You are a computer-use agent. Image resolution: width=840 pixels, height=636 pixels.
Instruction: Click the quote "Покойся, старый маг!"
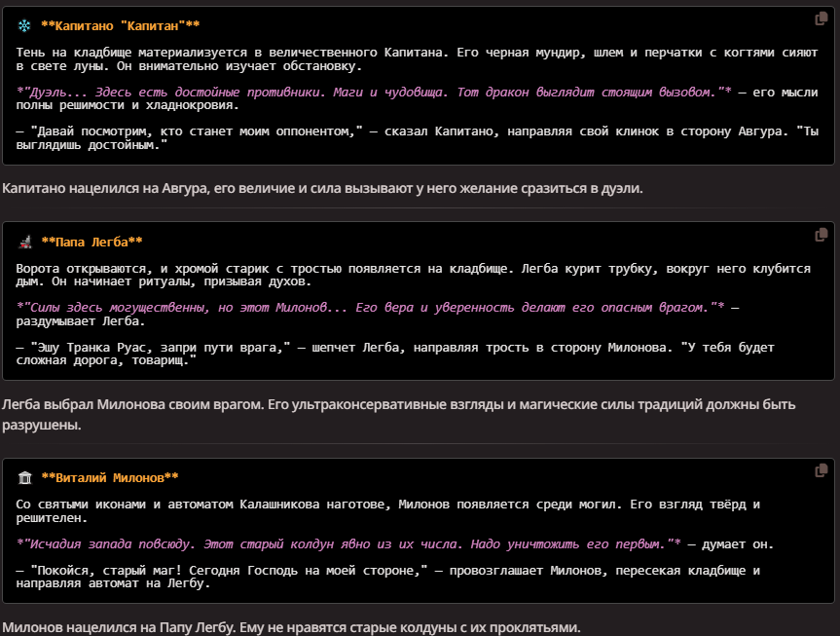click(387, 577)
